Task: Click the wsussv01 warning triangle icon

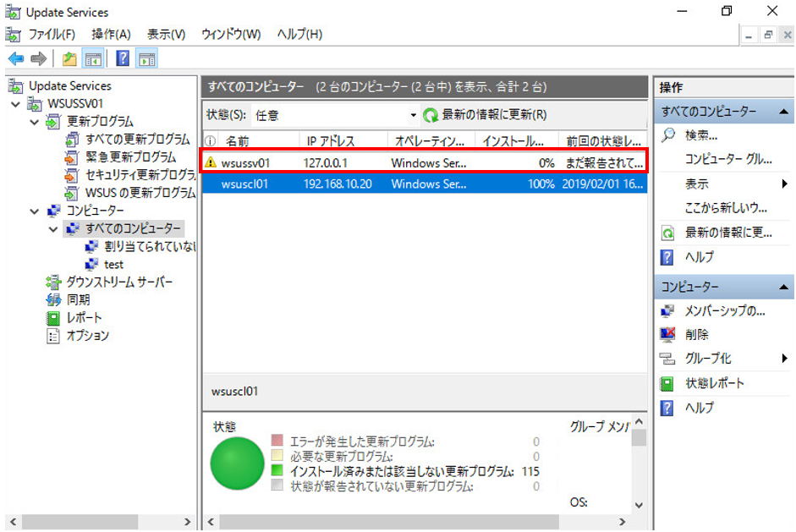Action: 210,162
